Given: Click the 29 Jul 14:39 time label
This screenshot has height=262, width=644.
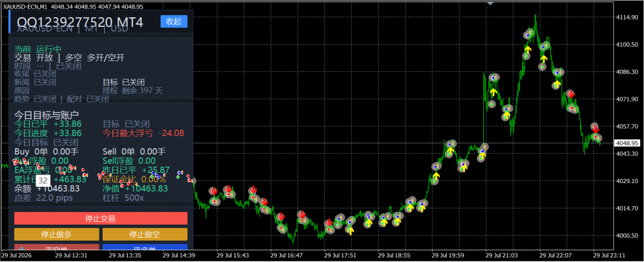Looking at the screenshot, I should point(179,255).
